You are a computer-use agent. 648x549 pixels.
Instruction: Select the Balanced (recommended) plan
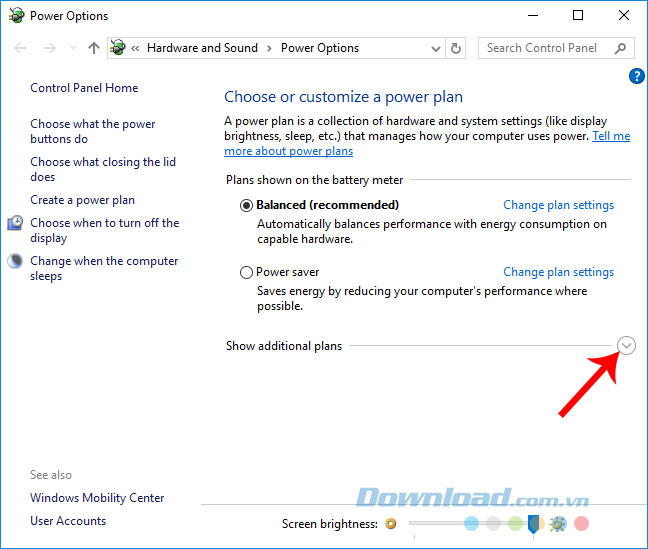click(246, 205)
